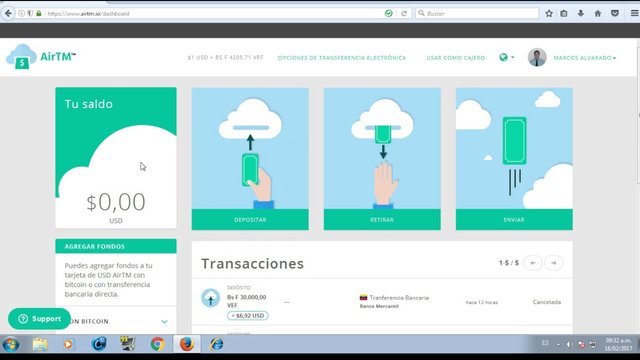640x360 pixels.
Task: Reload the page with the refresh icon
Action: click(404, 13)
